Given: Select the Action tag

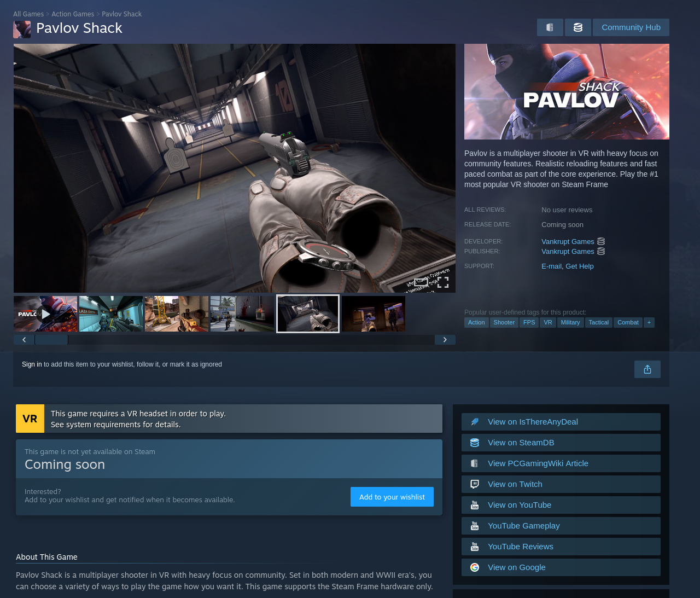Looking at the screenshot, I should tap(476, 322).
